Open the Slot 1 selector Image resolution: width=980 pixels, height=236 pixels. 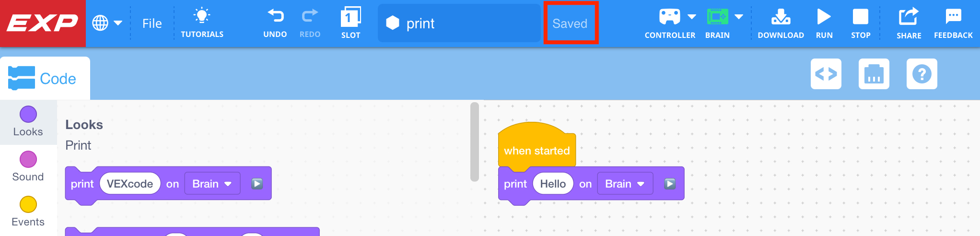click(x=350, y=17)
